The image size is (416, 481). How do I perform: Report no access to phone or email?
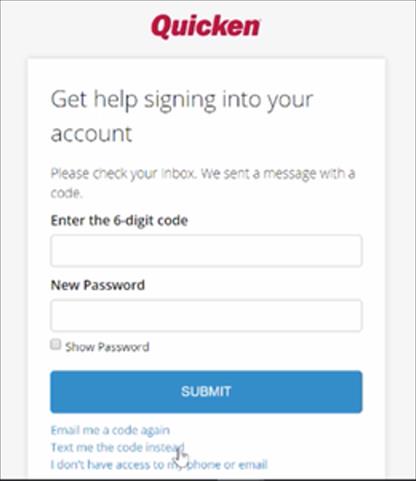[x=159, y=464]
